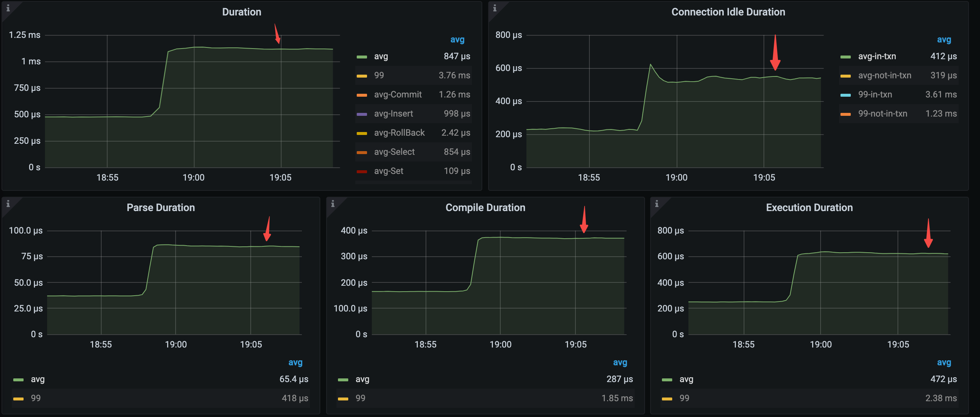The image size is (980, 417).
Task: Open the Duration panel title menu
Action: 242,12
